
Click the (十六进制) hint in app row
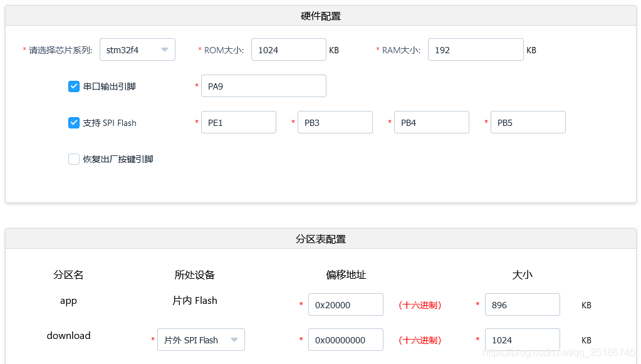[x=420, y=304]
